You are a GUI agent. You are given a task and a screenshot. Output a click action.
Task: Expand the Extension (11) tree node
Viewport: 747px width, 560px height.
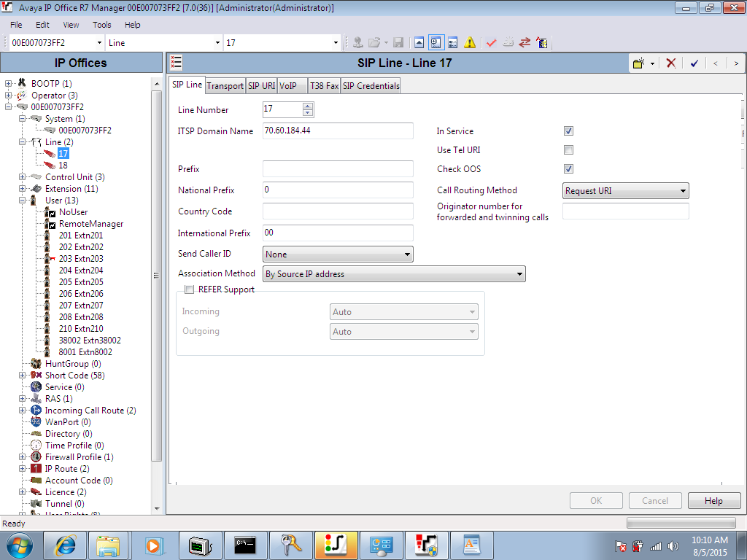click(22, 189)
